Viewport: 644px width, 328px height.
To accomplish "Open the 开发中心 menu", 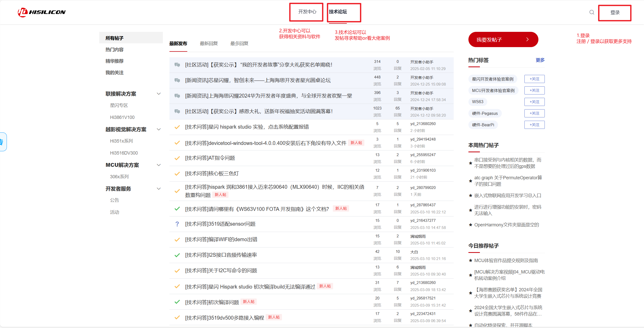I will (307, 12).
